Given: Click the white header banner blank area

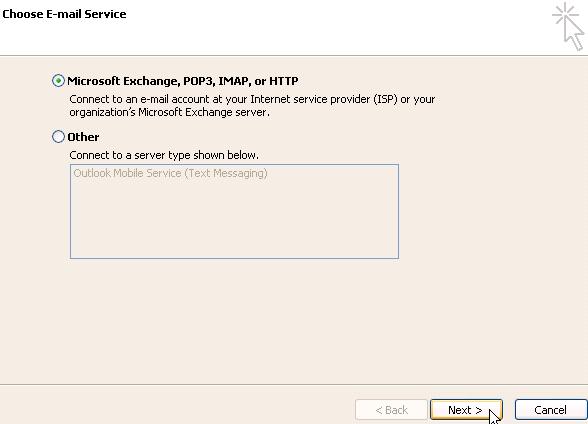Looking at the screenshot, I should click(300, 34).
